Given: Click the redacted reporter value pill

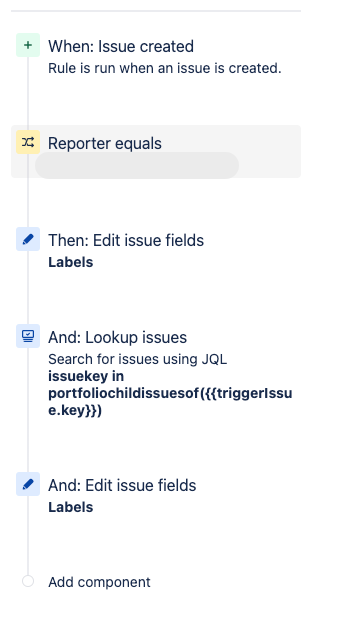Looking at the screenshot, I should (x=137, y=165).
